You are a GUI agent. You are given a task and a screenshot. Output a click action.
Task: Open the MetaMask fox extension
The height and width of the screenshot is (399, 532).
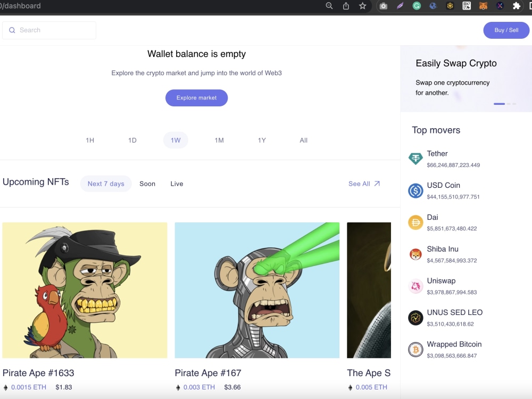click(483, 6)
